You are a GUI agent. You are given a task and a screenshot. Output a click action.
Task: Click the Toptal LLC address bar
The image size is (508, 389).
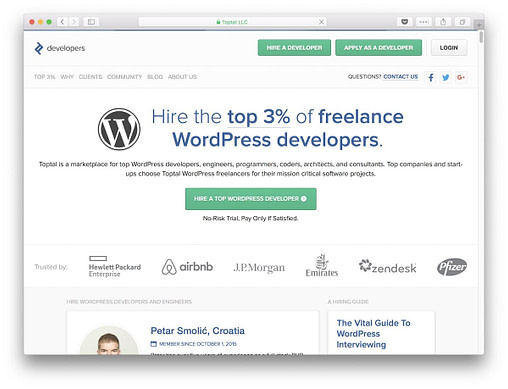click(x=232, y=22)
